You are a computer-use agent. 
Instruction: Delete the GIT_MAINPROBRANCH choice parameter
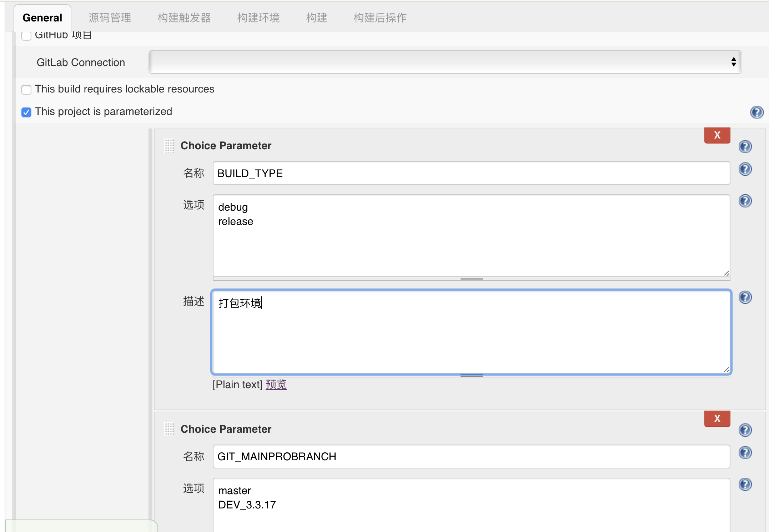point(717,419)
